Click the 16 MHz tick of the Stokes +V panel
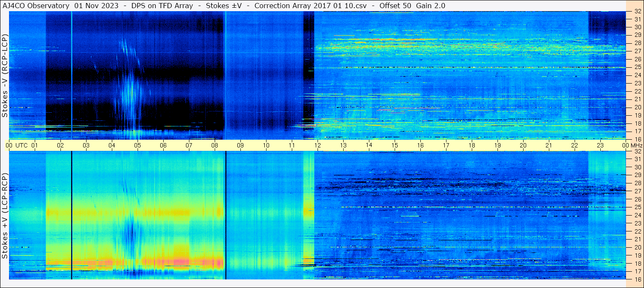The height and width of the screenshot is (288, 644). 637,279
